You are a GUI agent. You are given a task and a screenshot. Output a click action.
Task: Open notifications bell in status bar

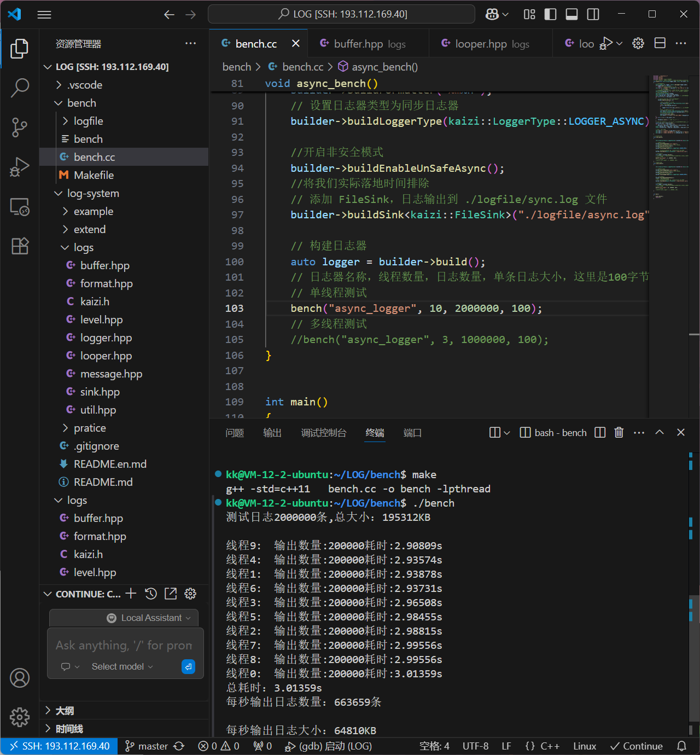[x=682, y=746]
